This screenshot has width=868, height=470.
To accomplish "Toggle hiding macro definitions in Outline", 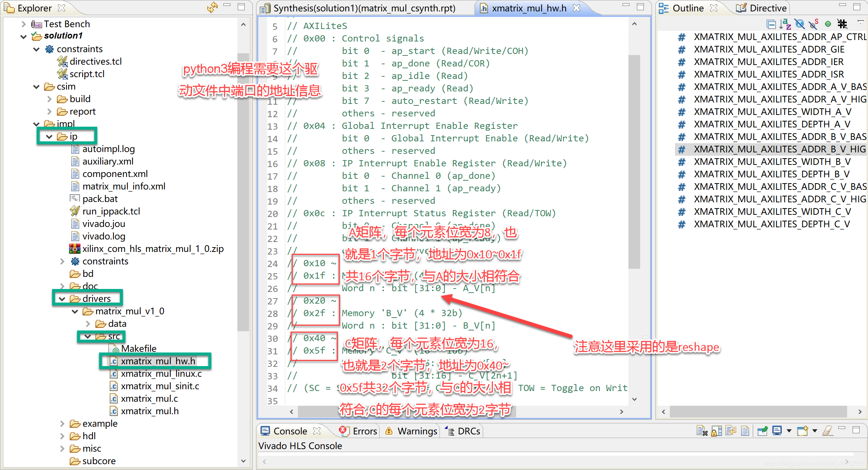I will pos(842,24).
